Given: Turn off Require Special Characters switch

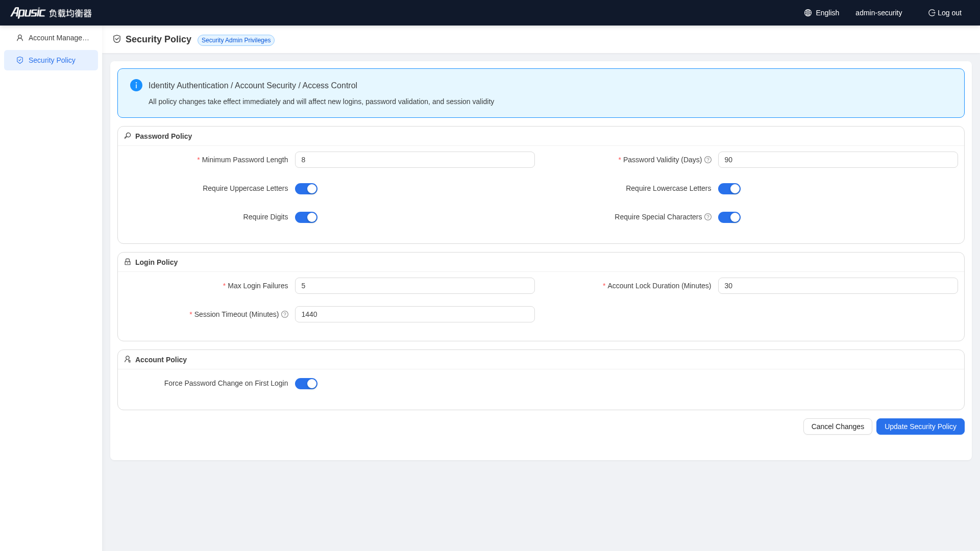Looking at the screenshot, I should (729, 217).
